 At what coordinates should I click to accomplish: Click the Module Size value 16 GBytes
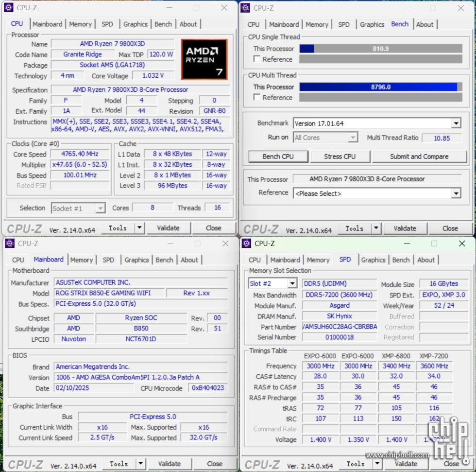point(443,284)
